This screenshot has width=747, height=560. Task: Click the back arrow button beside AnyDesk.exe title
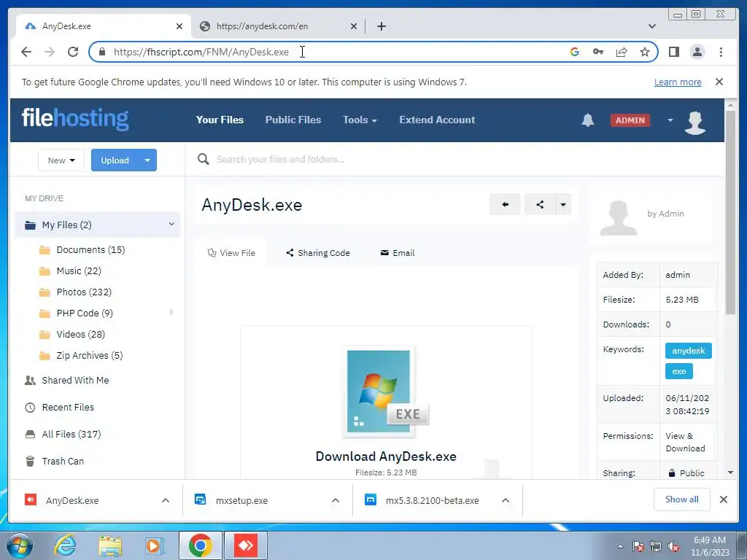pyautogui.click(x=505, y=205)
